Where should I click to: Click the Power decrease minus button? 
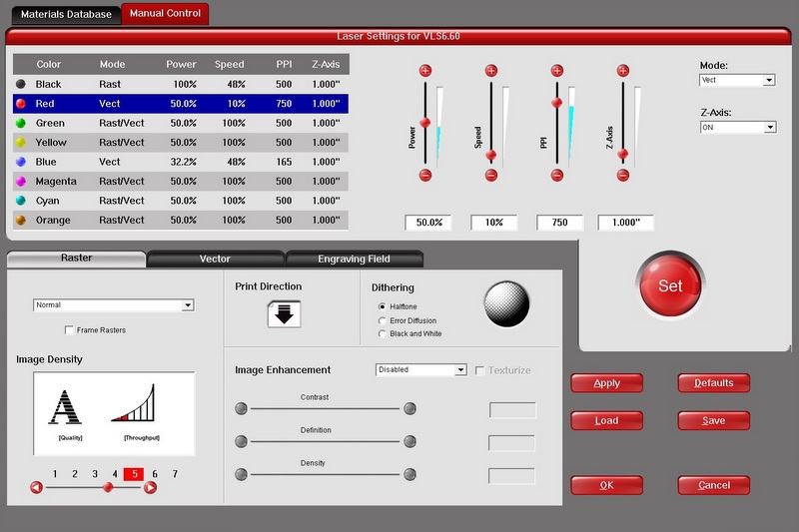point(425,175)
